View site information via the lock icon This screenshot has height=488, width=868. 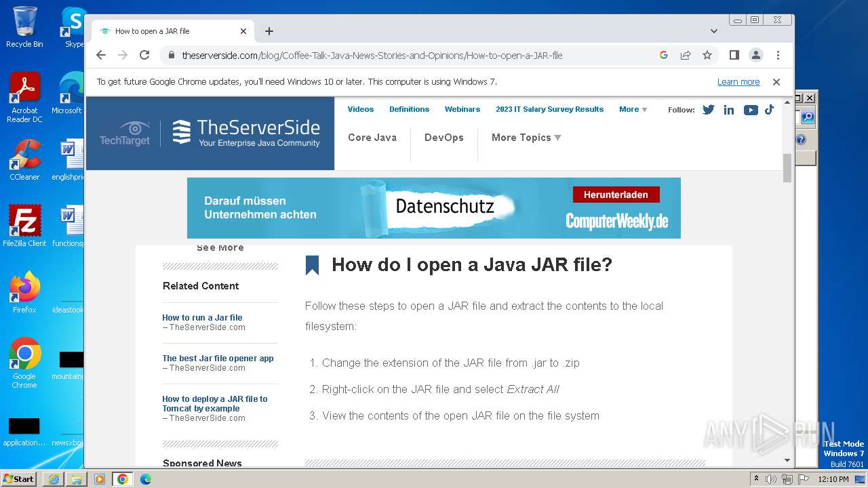(171, 55)
